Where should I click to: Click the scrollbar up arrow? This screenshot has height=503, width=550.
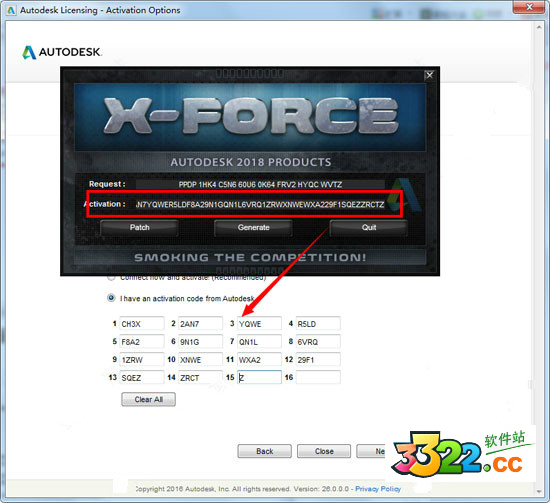[x=539, y=27]
